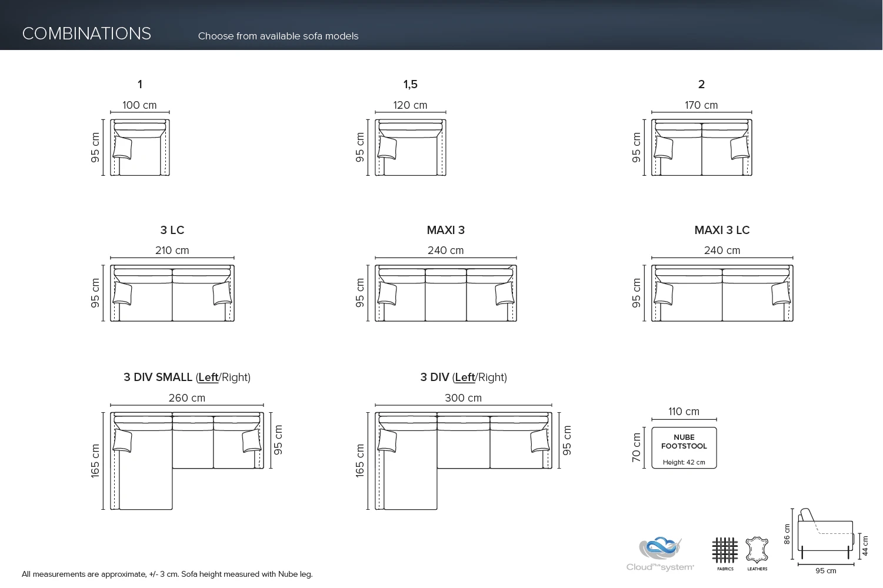Choose the MAXI 3 sofa diagram

click(446, 293)
